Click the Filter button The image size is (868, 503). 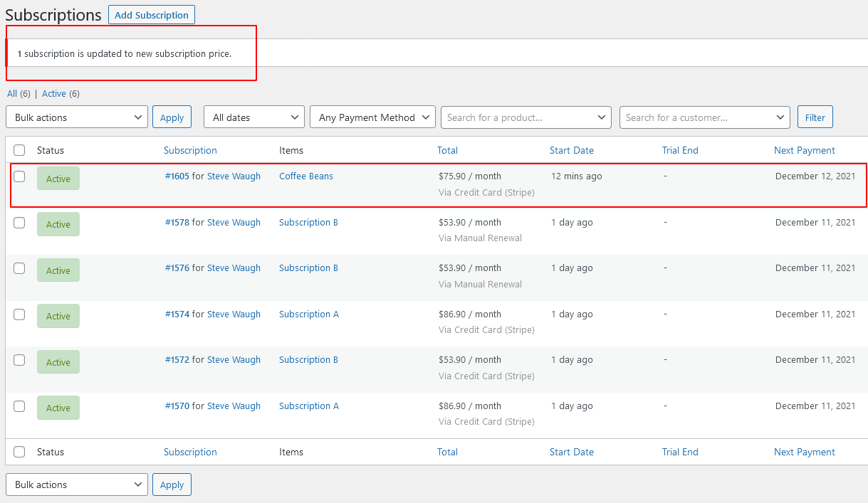tap(815, 117)
